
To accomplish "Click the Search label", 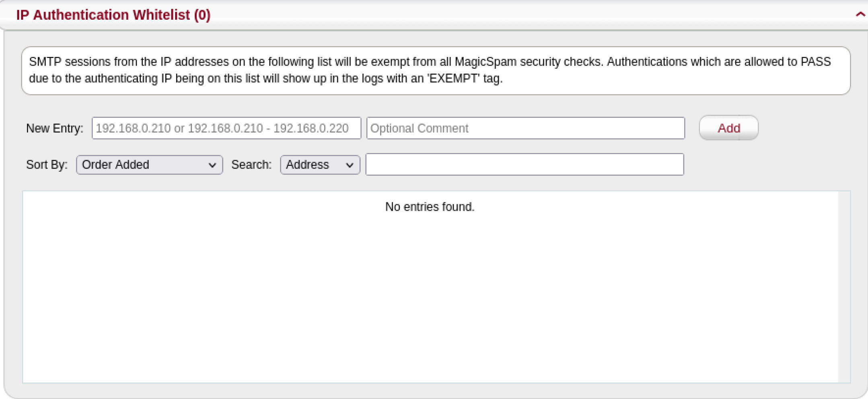I will (x=251, y=165).
